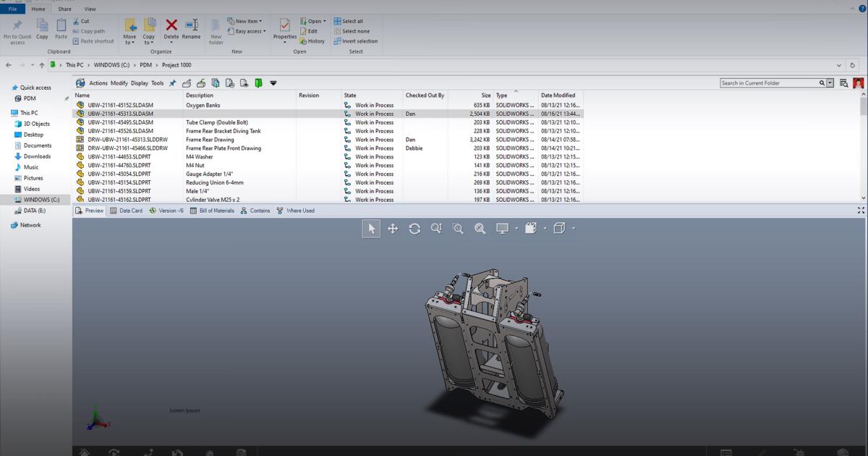This screenshot has width=868, height=456.
Task: Select the Pan tool above the 3D preview
Action: point(393,228)
